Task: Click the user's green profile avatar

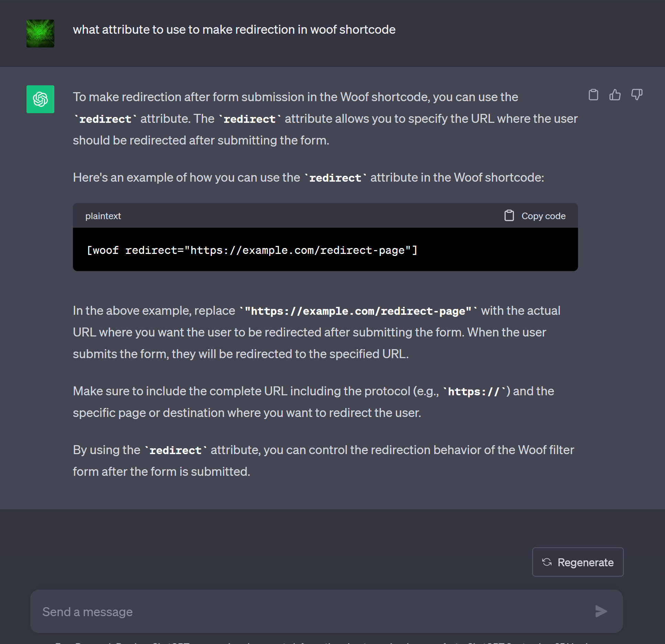Action: tap(40, 33)
